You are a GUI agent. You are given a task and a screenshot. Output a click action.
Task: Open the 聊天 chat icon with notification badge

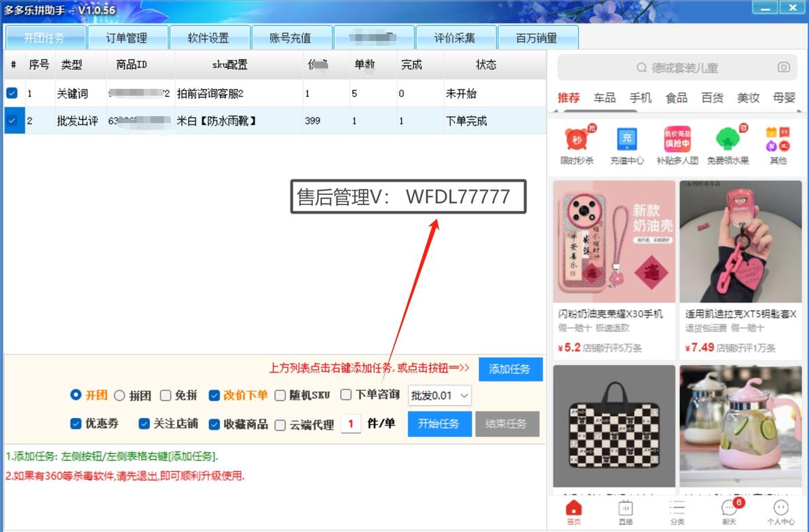pyautogui.click(x=729, y=509)
